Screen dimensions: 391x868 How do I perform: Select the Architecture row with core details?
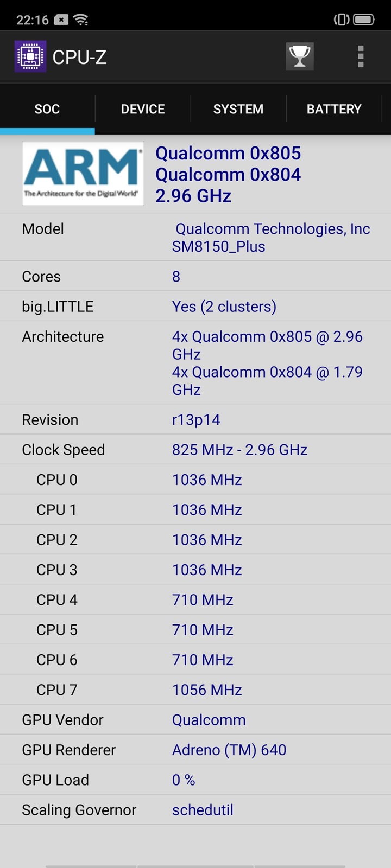pos(195,363)
